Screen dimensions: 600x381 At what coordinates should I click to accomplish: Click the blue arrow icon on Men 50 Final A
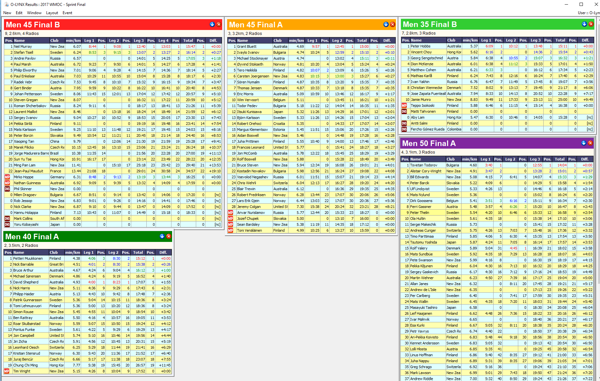(x=584, y=143)
